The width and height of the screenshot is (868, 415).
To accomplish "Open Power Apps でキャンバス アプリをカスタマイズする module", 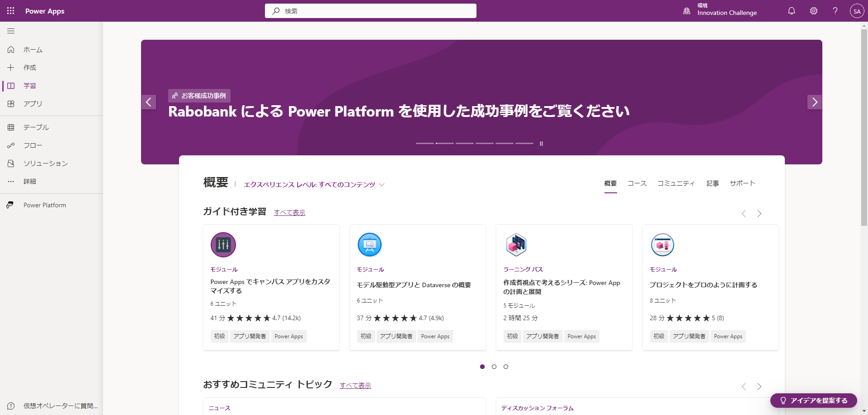I will point(270,286).
